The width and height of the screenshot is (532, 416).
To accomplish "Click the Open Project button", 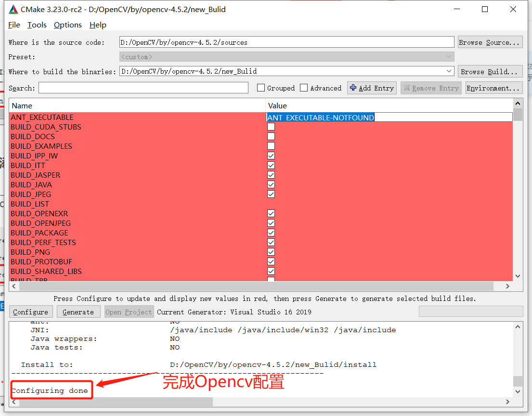I will [129, 312].
